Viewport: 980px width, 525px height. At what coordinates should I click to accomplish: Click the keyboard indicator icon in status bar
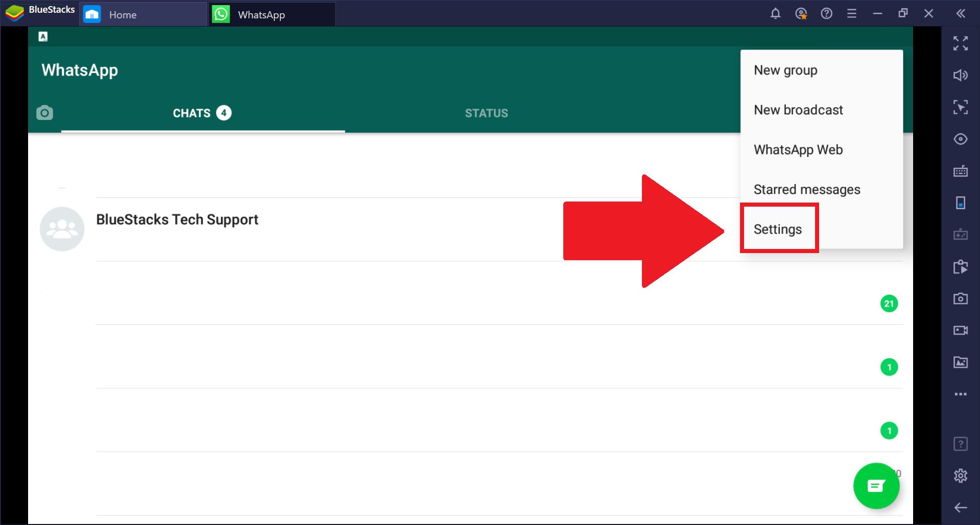[x=43, y=36]
